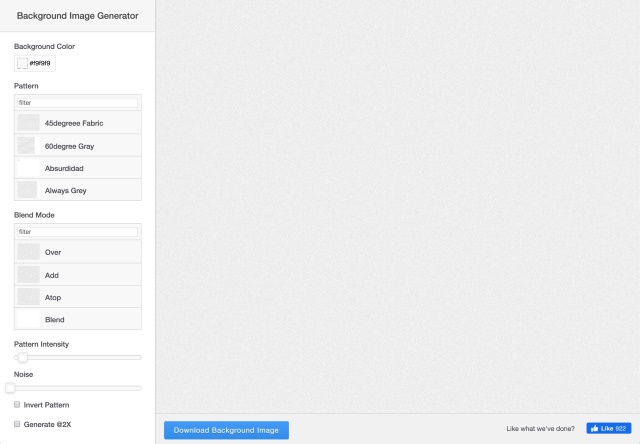640x444 pixels.
Task: Choose the Absurdidad pattern thumbnail
Action: [x=28, y=168]
